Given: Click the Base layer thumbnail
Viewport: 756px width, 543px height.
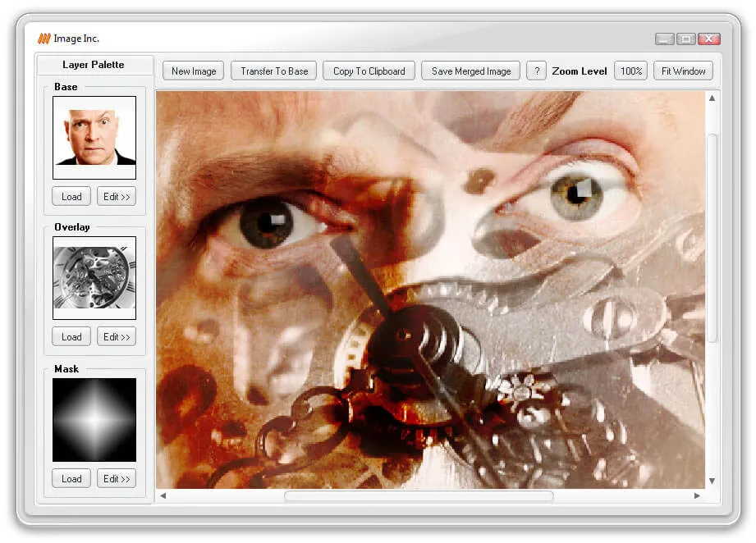Looking at the screenshot, I should (x=94, y=137).
